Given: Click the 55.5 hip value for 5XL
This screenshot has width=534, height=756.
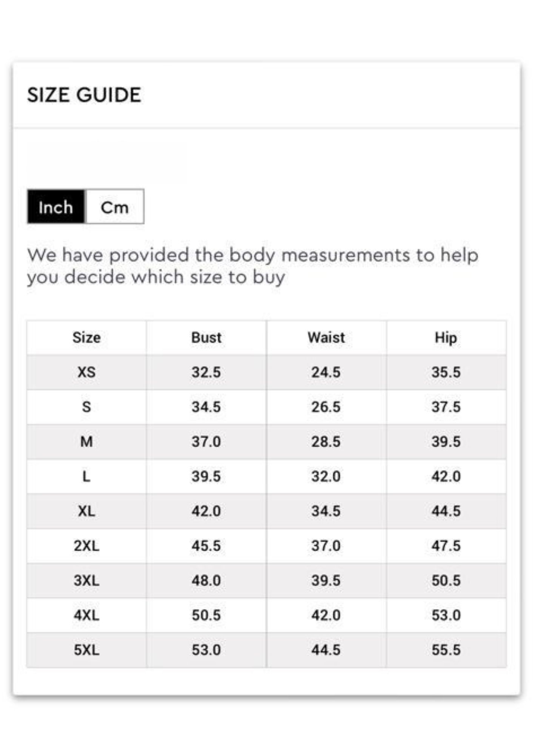Looking at the screenshot, I should [x=446, y=650].
